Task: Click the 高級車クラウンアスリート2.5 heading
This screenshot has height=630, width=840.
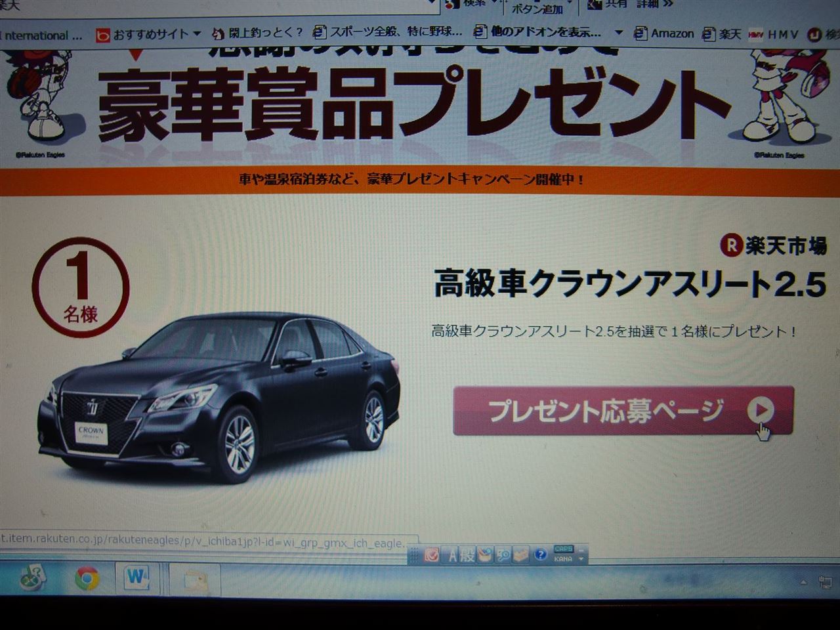Action: click(630, 284)
